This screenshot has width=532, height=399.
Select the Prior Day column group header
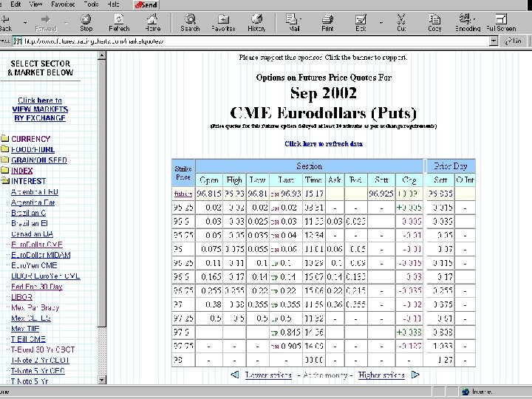point(451,166)
